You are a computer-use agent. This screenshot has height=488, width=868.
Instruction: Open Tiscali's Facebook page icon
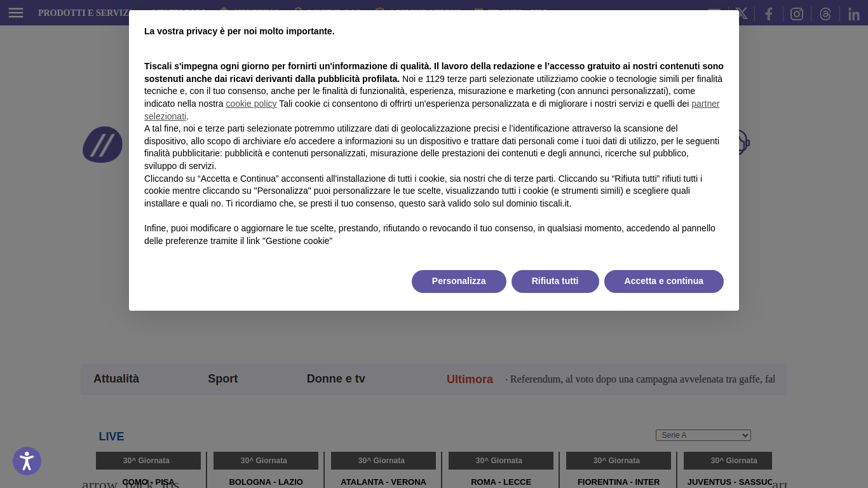tap(769, 14)
